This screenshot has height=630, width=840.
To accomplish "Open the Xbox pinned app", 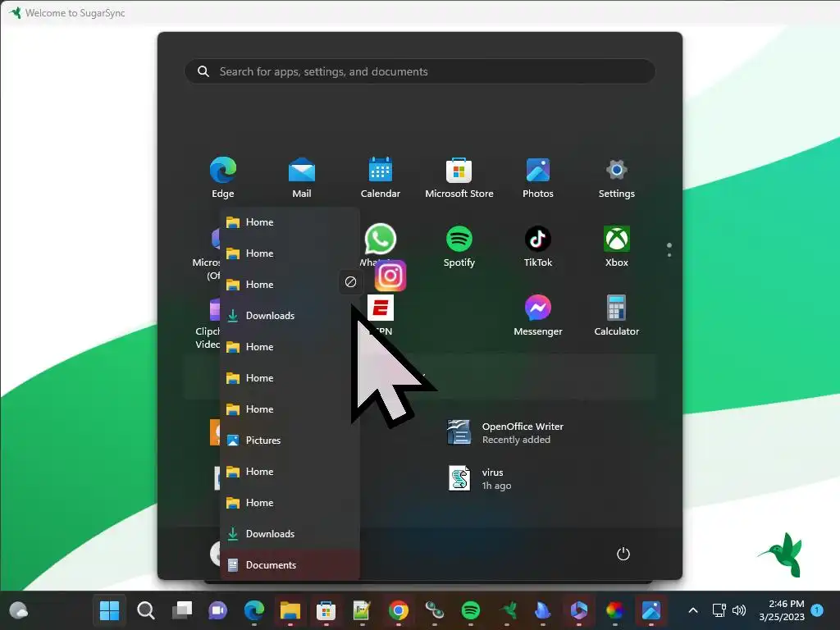I will click(x=617, y=246).
